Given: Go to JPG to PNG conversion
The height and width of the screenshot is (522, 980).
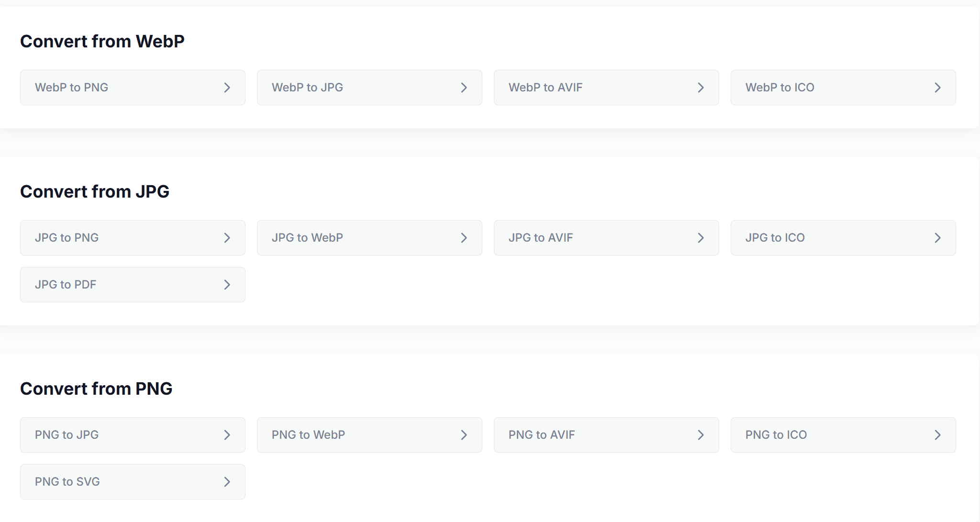Looking at the screenshot, I should pyautogui.click(x=132, y=238).
